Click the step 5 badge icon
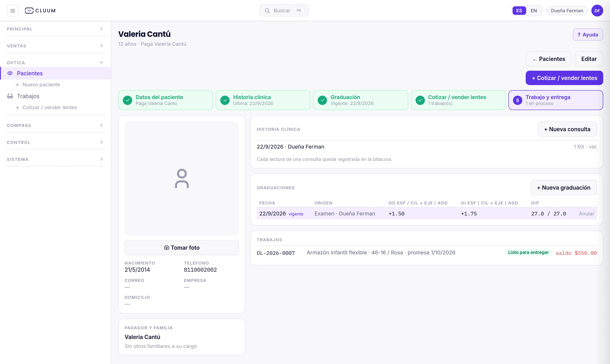Viewport: 610px width, 364px height. click(517, 100)
